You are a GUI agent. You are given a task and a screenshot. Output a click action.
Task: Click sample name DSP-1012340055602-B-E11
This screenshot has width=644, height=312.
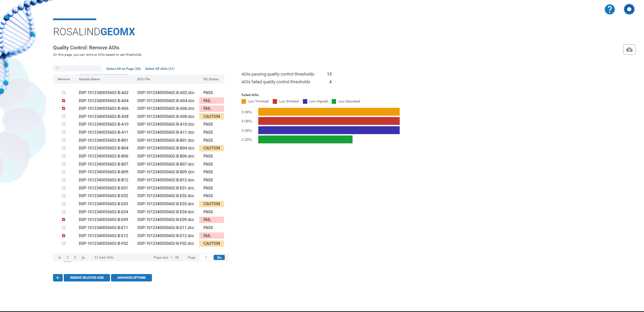click(x=103, y=228)
